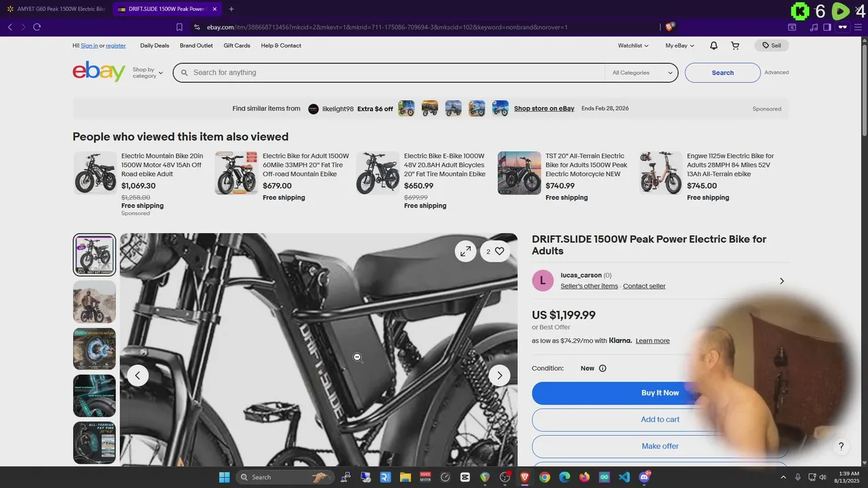Open Seller's other items link
The height and width of the screenshot is (488, 868).
tap(589, 286)
